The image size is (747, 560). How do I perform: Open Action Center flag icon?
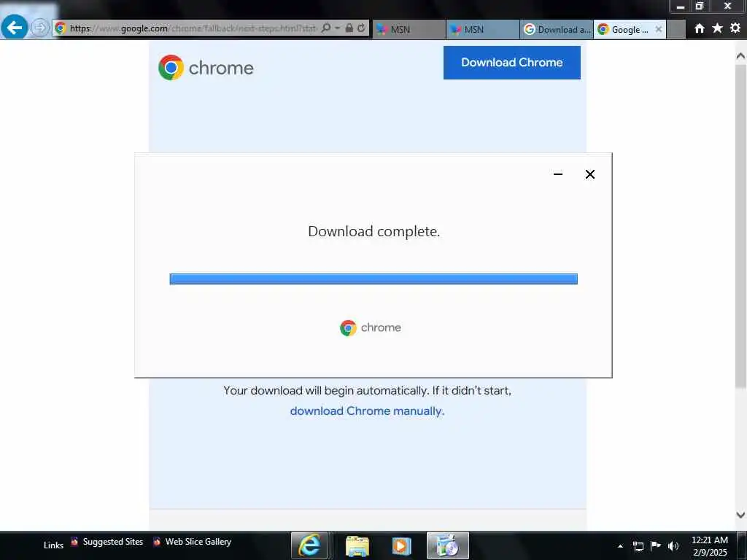tap(656, 545)
